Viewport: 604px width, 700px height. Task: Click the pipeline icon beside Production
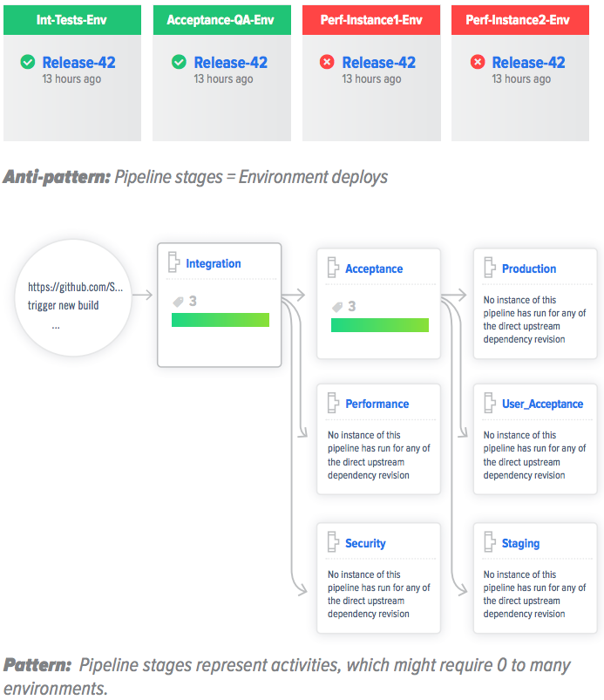pos(489,268)
